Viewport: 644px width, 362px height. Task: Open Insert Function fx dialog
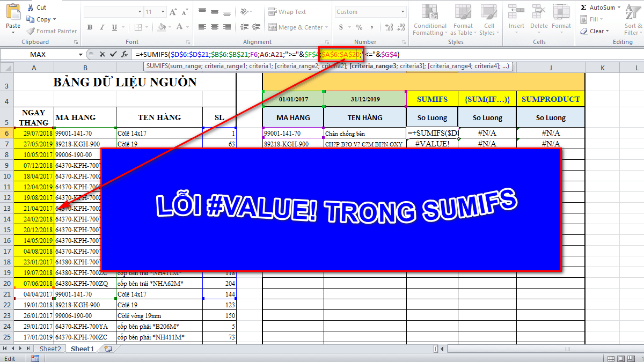(125, 54)
